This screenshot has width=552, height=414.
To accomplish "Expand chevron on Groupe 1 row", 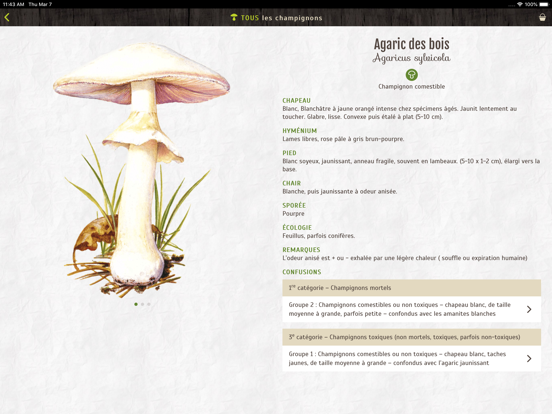I will [x=529, y=358].
